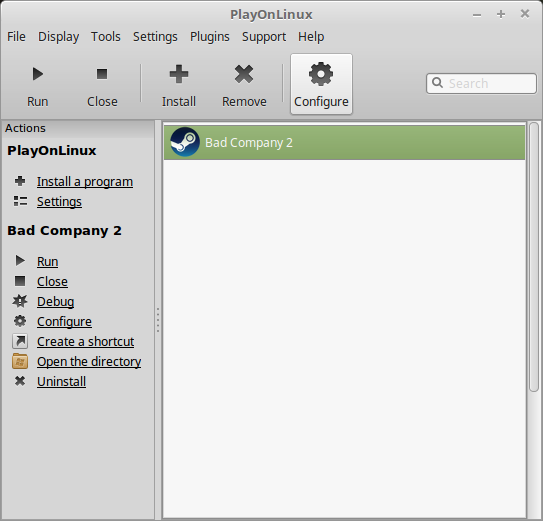Screen dimensions: 543x521
Task: Launch game via sidebar Run link
Action: [x=47, y=262]
